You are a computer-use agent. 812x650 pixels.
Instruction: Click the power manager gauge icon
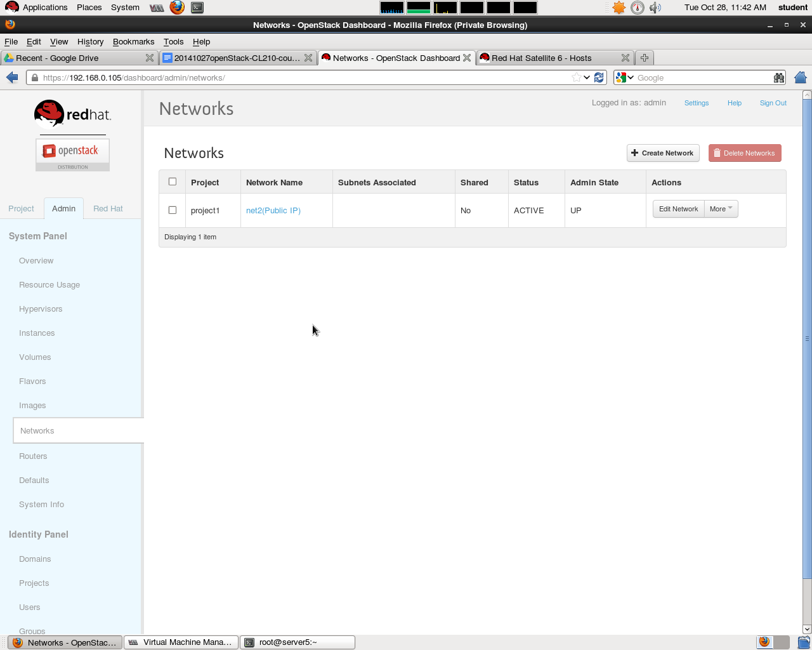(x=638, y=8)
